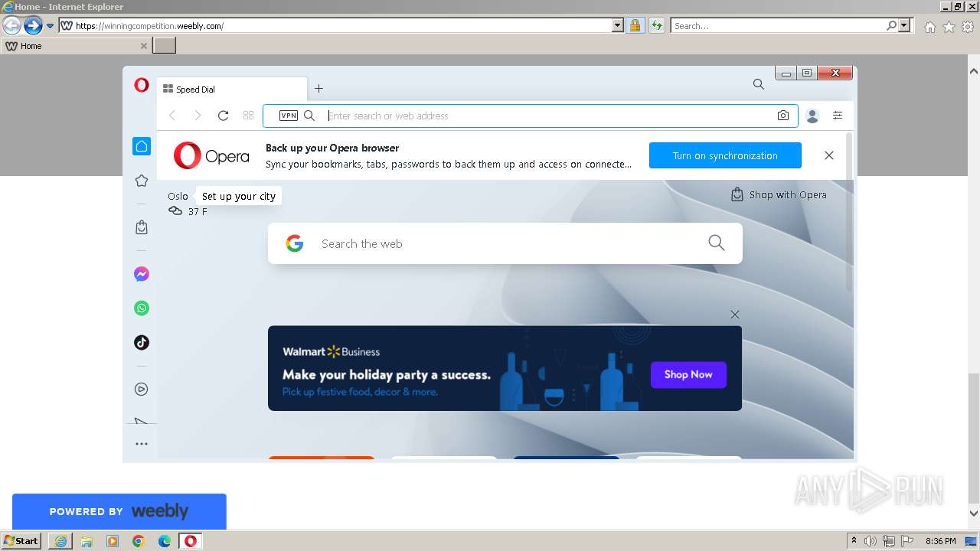This screenshot has height=551, width=980.
Task: Click the IE page scrollbar down arrow
Action: click(974, 513)
